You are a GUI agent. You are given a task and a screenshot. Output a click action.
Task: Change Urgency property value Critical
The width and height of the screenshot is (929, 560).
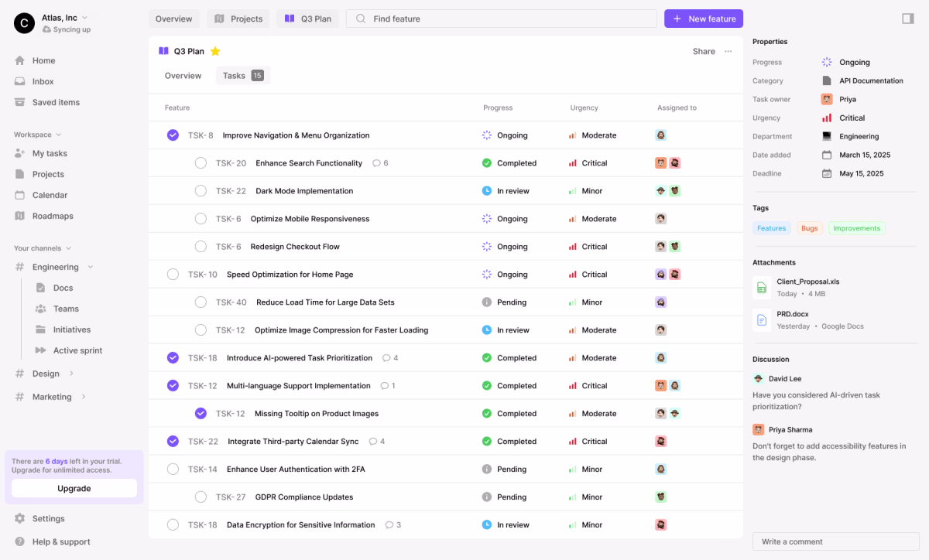point(844,118)
